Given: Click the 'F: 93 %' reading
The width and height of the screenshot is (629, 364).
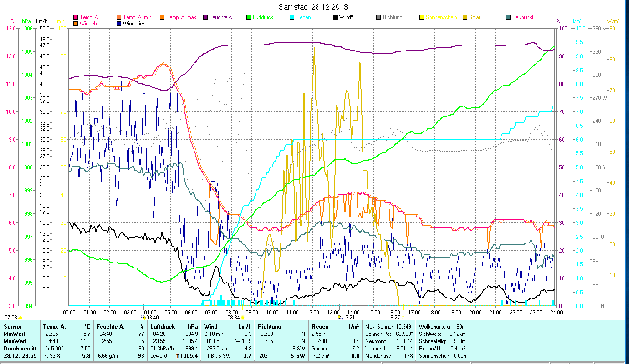Looking at the screenshot, I should (52, 355).
